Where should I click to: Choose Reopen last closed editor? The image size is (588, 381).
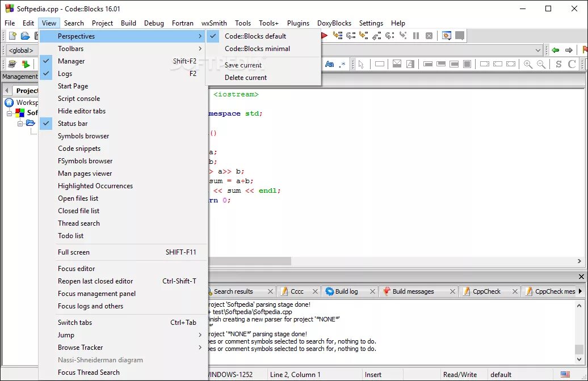coord(123,281)
